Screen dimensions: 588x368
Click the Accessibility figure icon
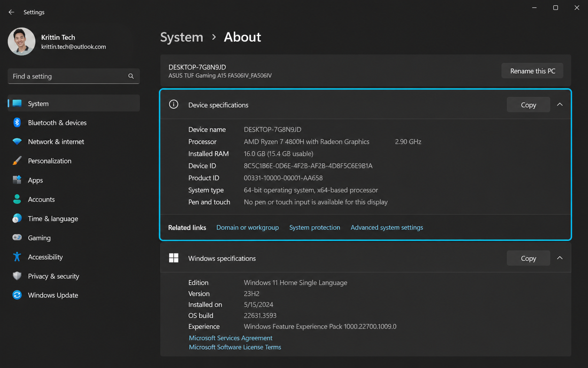(17, 257)
